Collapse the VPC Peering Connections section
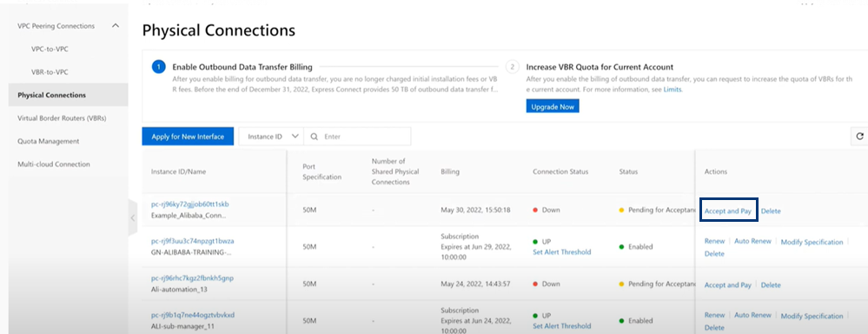This screenshot has width=868, height=334. pos(116,25)
